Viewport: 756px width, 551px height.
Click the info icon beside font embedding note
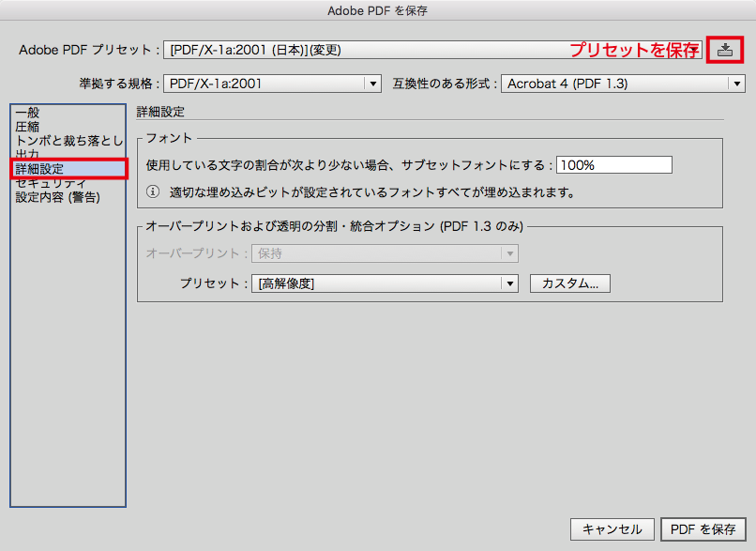(153, 192)
